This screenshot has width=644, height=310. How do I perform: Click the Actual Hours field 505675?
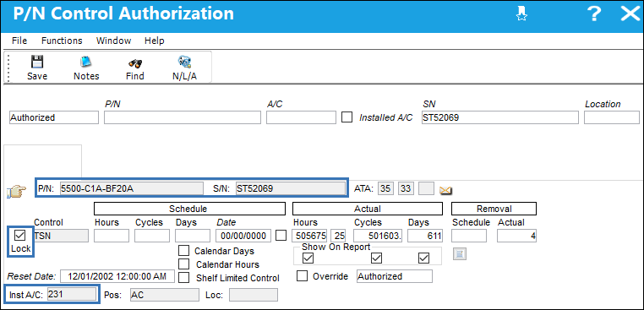[x=309, y=236]
